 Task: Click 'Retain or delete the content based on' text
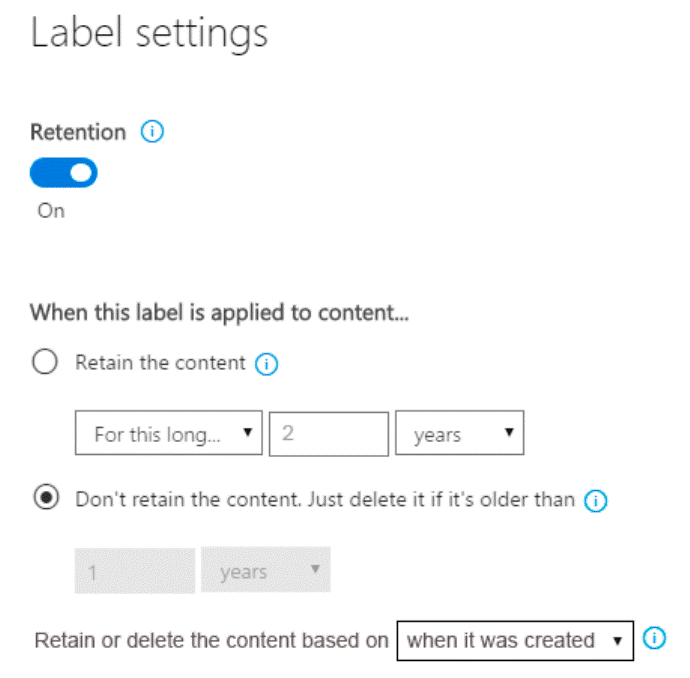click(x=211, y=641)
